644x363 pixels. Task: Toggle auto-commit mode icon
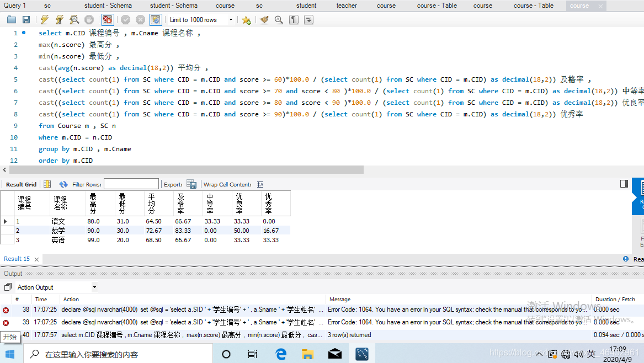[x=156, y=20]
